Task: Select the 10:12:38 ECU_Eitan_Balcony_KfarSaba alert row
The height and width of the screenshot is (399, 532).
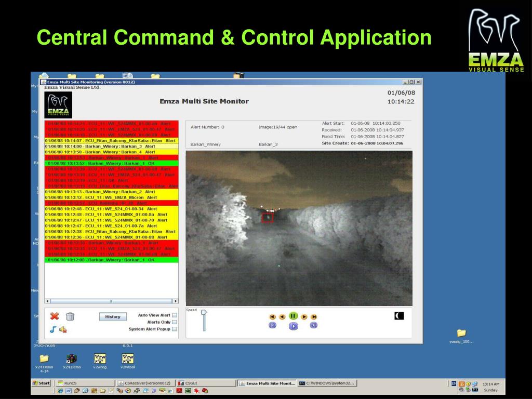Action: click(111, 231)
